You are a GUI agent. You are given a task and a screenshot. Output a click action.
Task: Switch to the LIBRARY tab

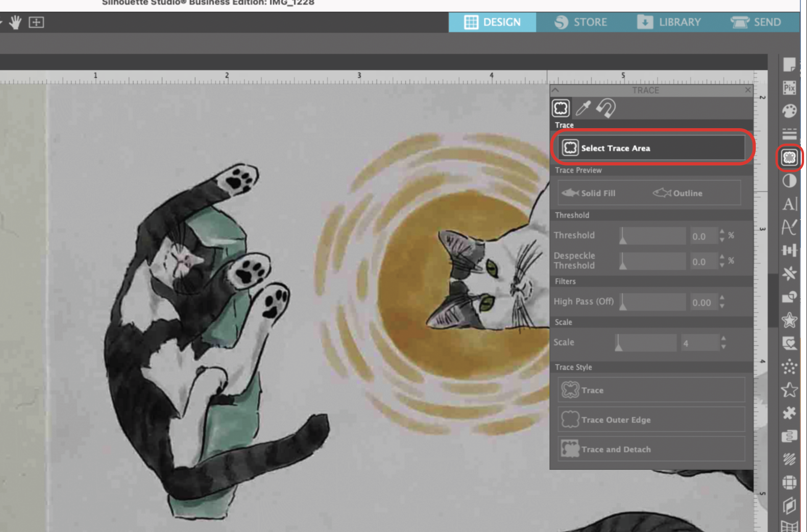tap(669, 22)
